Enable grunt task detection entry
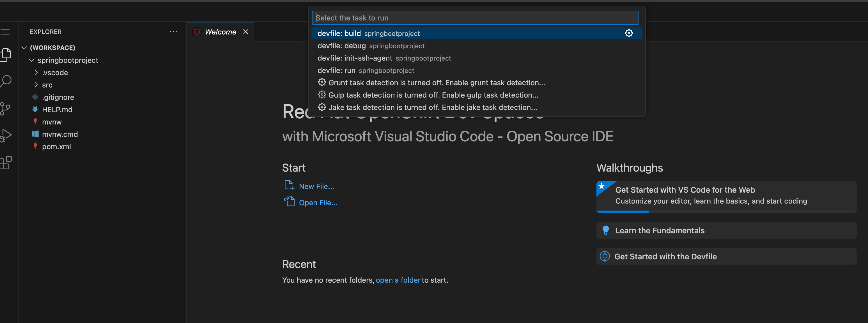This screenshot has height=323, width=868. point(476,82)
